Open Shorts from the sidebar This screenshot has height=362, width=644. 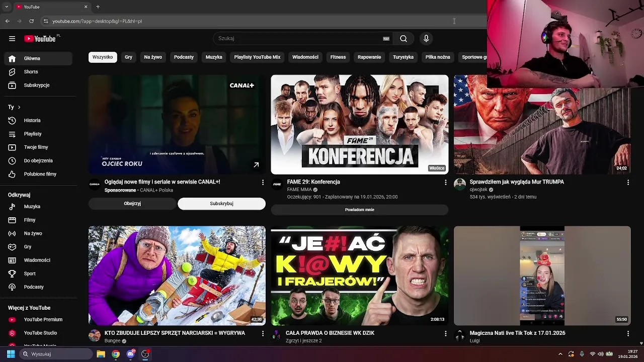click(38, 72)
